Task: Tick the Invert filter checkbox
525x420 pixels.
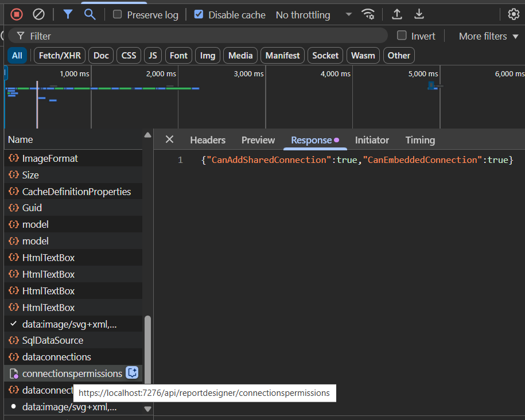Action: pyautogui.click(x=402, y=36)
